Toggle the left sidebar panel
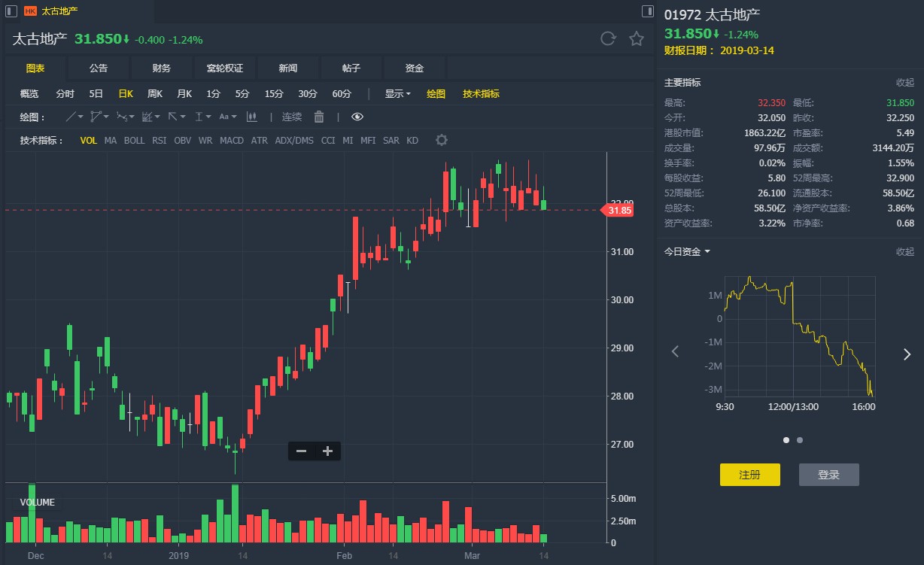924x565 pixels. pyautogui.click(x=11, y=11)
